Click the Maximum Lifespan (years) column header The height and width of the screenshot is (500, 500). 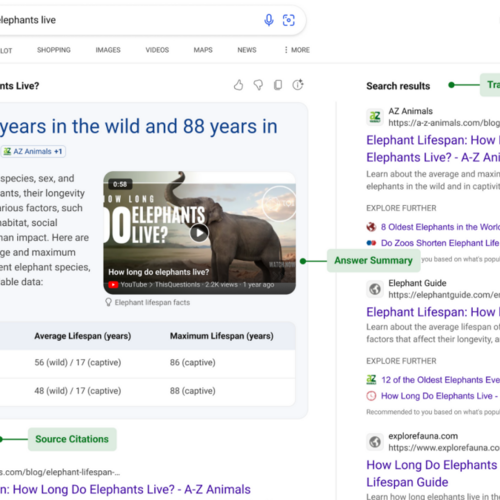pos(222,336)
